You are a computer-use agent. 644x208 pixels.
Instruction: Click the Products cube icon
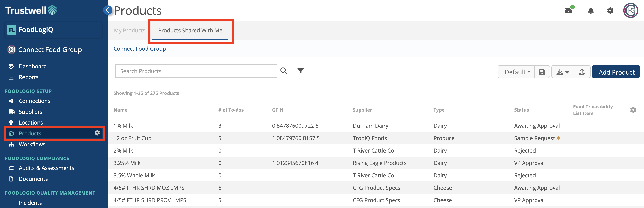[11, 133]
